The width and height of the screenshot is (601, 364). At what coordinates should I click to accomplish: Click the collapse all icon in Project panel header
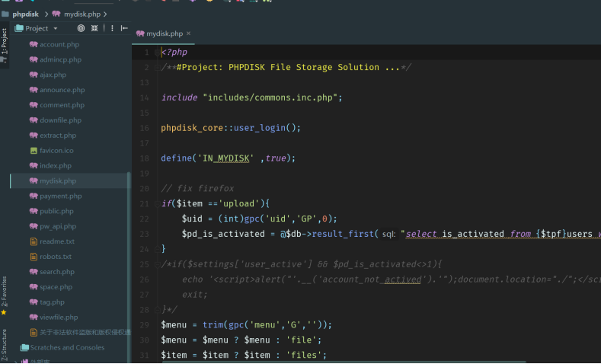click(x=94, y=28)
